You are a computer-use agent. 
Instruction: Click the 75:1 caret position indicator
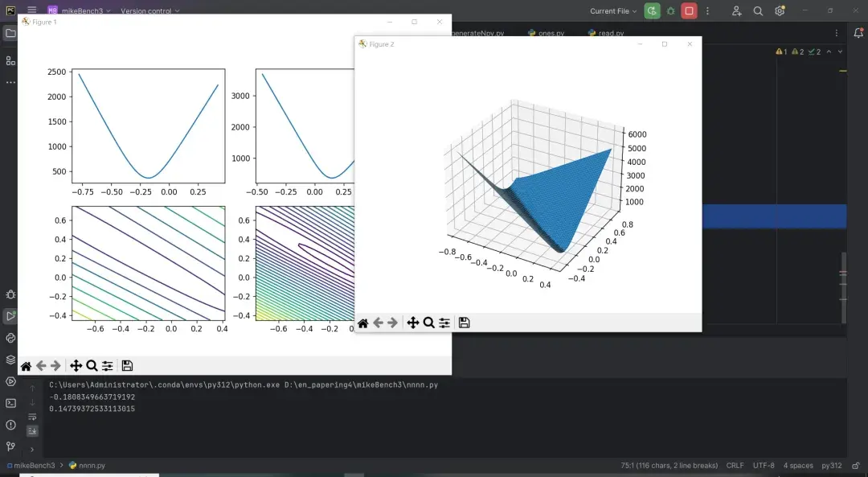669,466
